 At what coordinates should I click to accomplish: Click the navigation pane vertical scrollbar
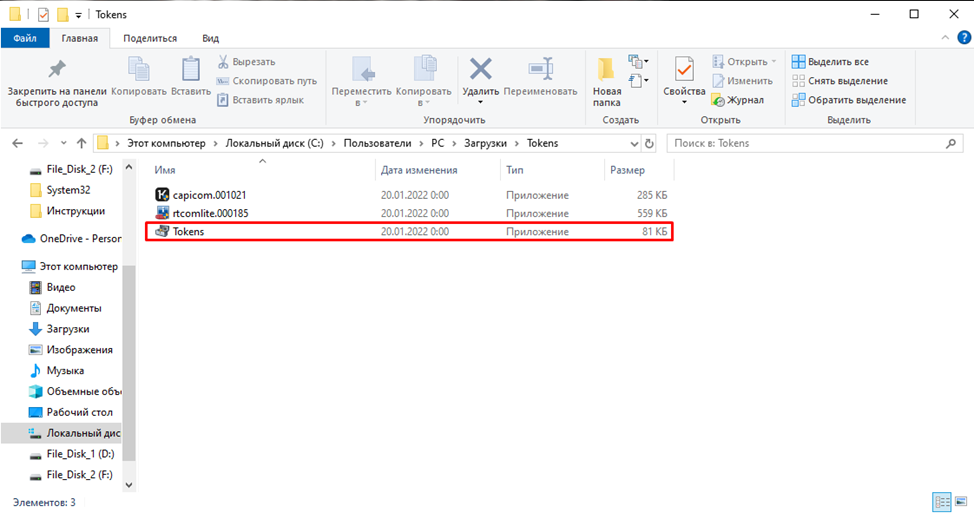[129, 363]
